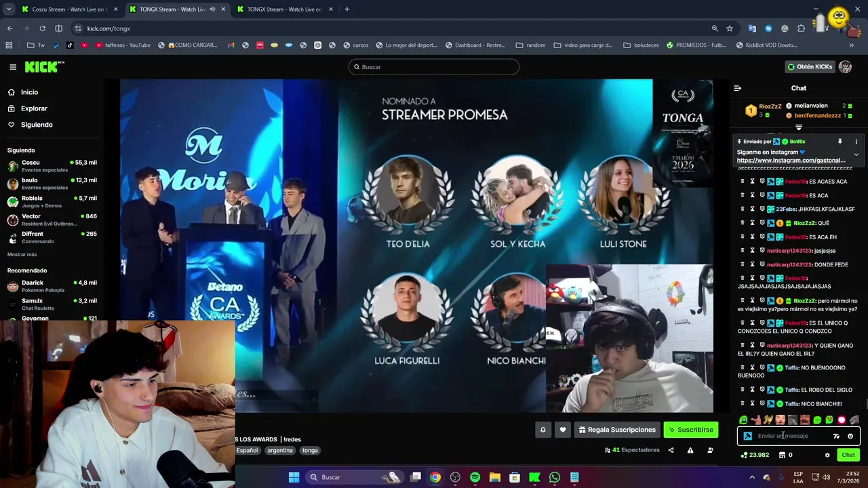This screenshot has width=868, height=488.
Task: Reload the page in Chrome
Action: 42,28
